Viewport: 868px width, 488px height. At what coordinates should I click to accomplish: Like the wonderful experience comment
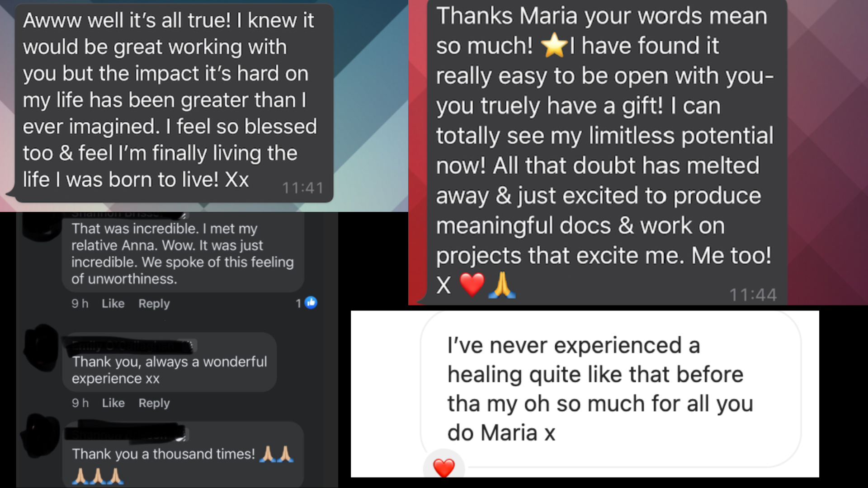[113, 403]
